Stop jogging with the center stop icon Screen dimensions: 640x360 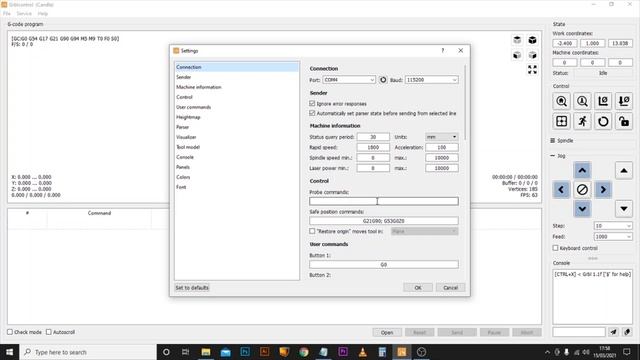point(582,190)
